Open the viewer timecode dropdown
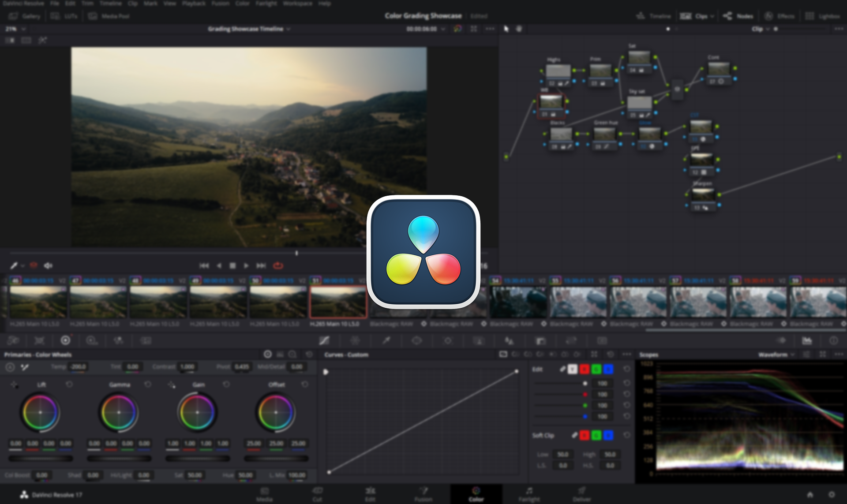This screenshot has width=847, height=504. pyautogui.click(x=443, y=29)
